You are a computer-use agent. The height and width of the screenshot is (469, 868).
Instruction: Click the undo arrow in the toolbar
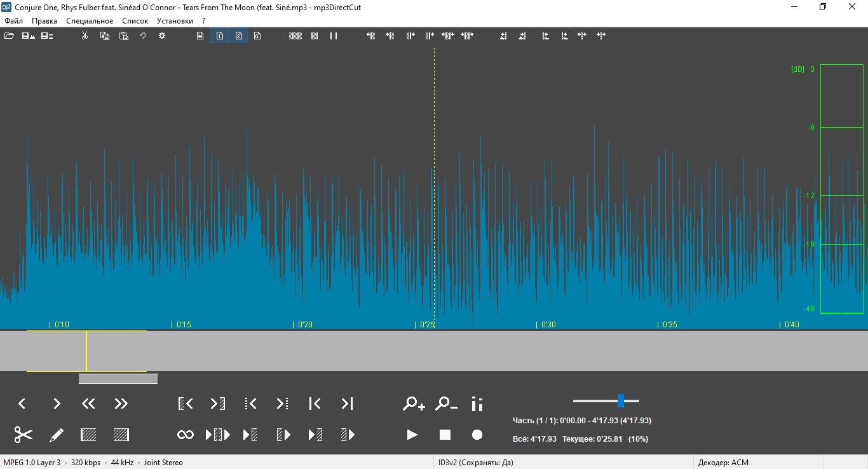coord(143,36)
